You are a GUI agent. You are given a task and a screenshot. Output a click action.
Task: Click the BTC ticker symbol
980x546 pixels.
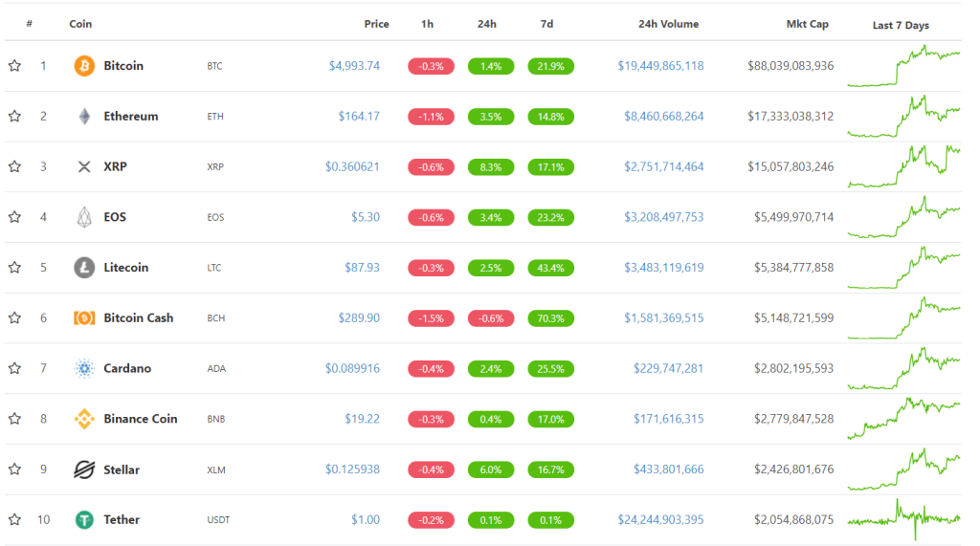pos(215,66)
